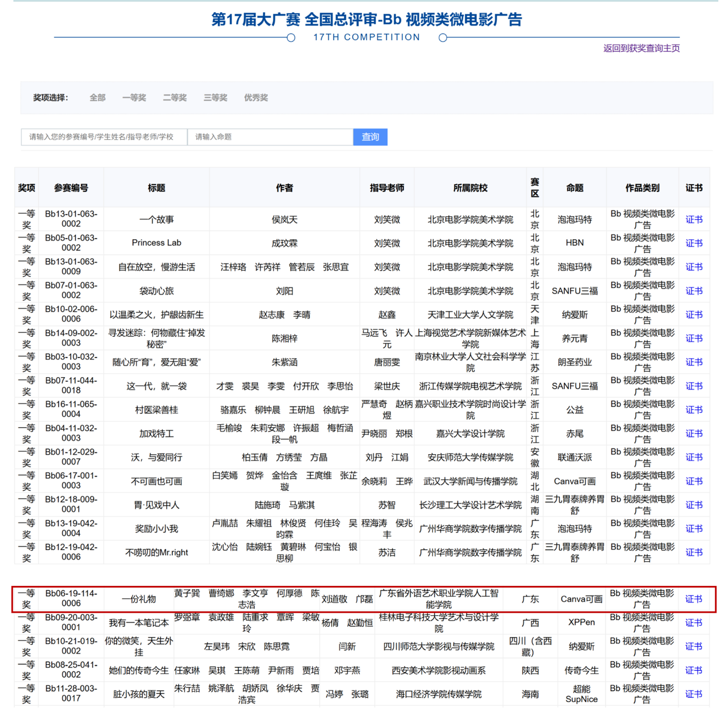Filter by 二等奖 award
Screen dimensions: 728x710
175,98
